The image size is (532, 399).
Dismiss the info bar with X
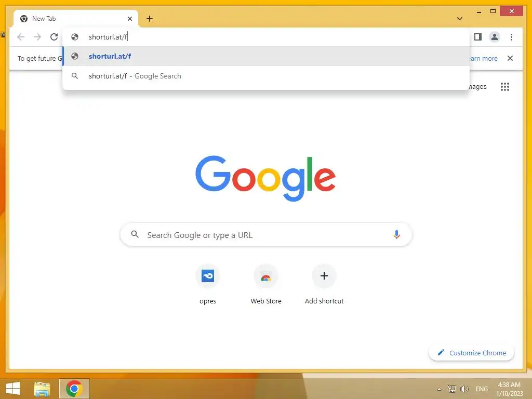(x=510, y=58)
